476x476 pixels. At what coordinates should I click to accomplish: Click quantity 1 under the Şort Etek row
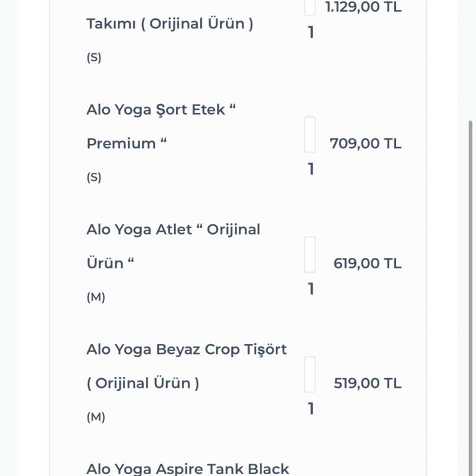coord(311,169)
